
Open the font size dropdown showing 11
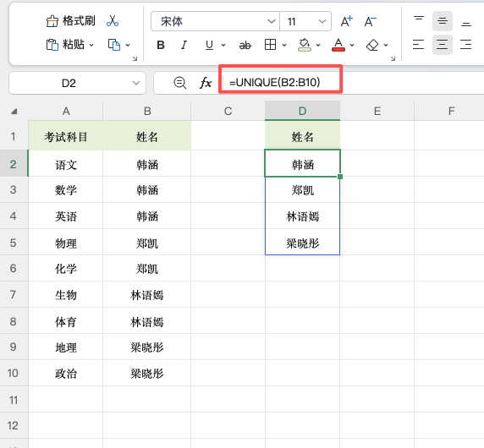point(322,21)
